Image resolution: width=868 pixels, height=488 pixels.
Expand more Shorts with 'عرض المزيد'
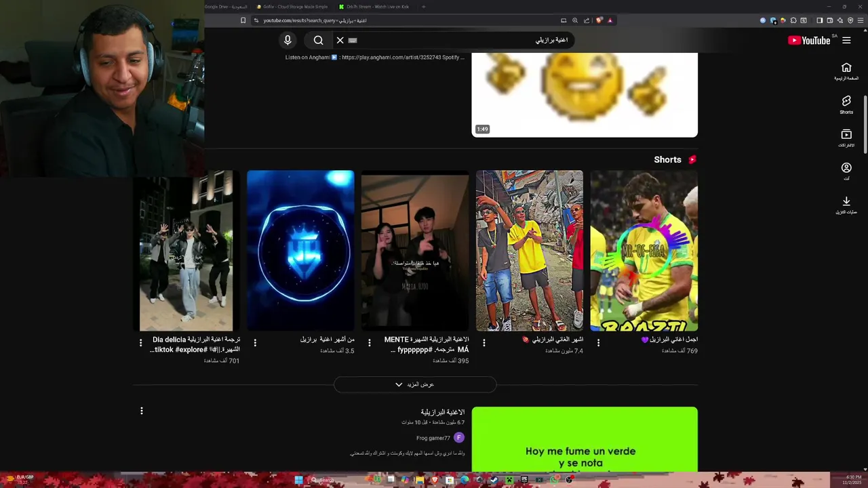pyautogui.click(x=415, y=384)
